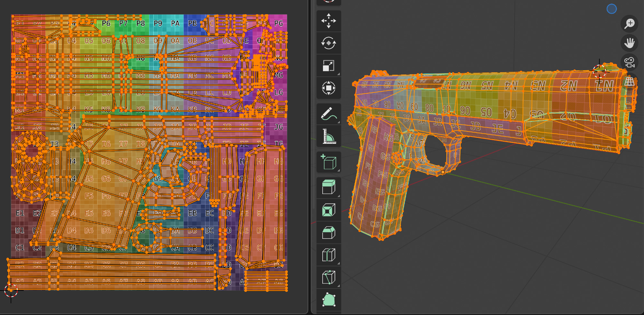Click the 2D cursor in UV editor

[x=11, y=290]
